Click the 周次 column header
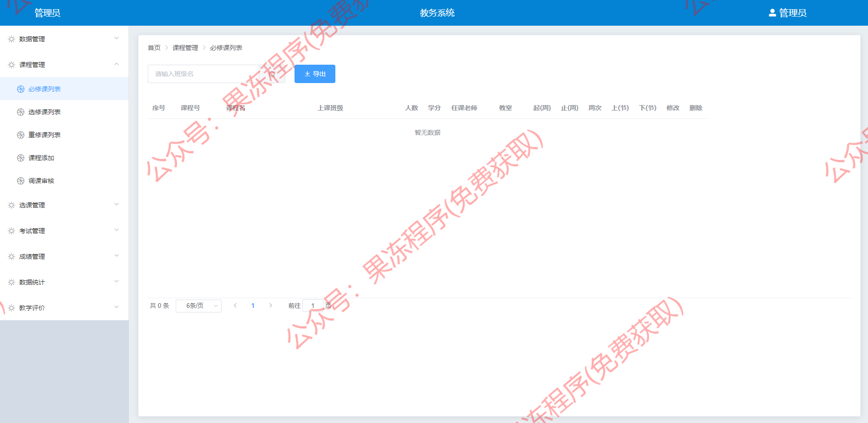 (595, 108)
